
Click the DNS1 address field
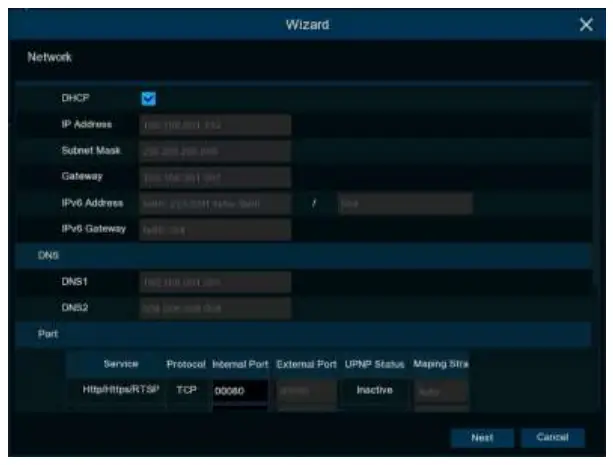[215, 282]
